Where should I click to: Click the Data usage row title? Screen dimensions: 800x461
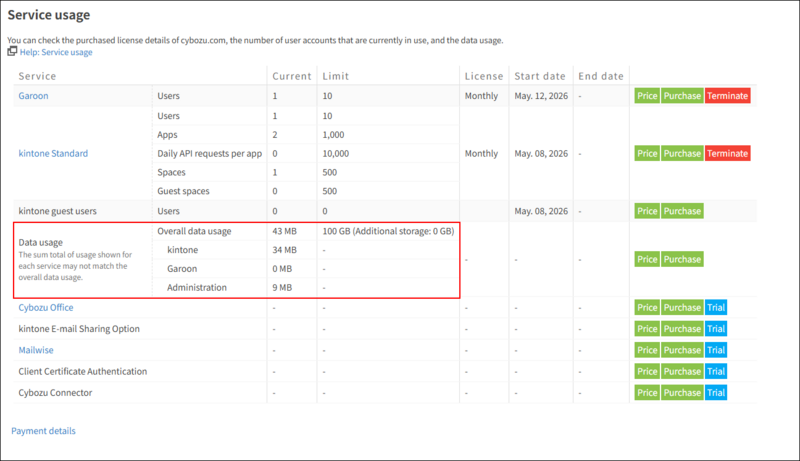pos(41,243)
